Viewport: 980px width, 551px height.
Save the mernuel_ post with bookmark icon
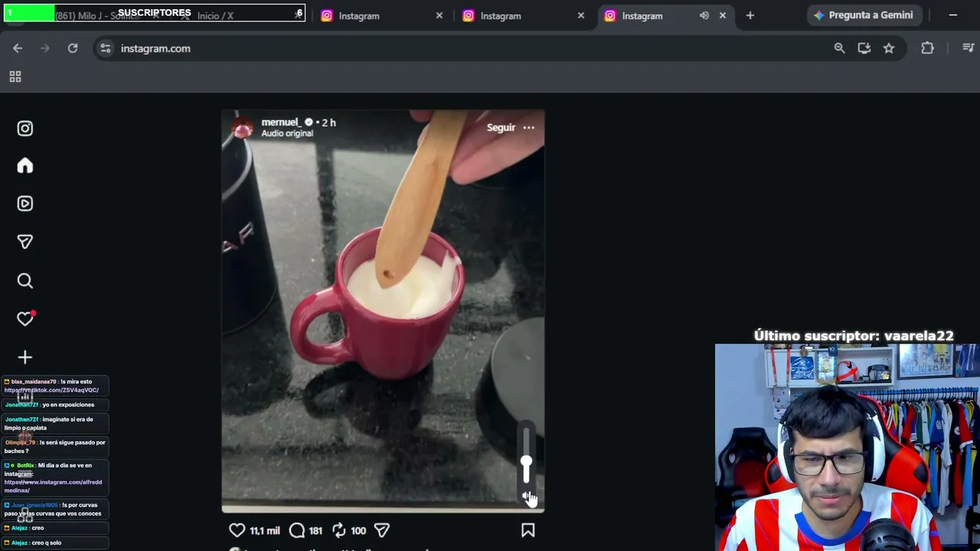click(528, 530)
